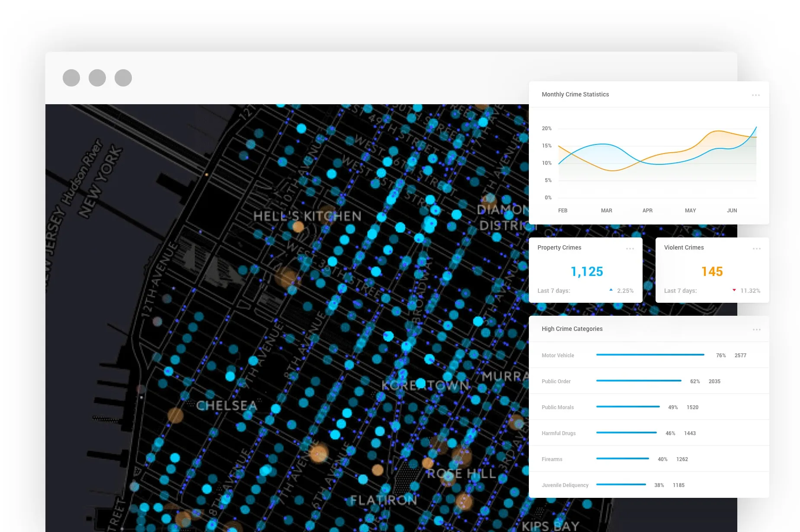Click the 76% Motor Vehicle percentage
The height and width of the screenshot is (532, 800).
pos(721,356)
